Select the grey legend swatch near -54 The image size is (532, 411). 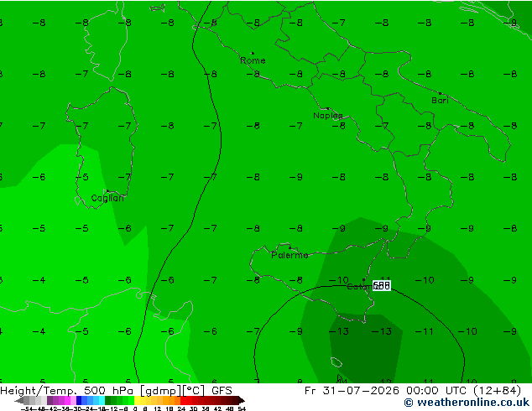pos(27,400)
